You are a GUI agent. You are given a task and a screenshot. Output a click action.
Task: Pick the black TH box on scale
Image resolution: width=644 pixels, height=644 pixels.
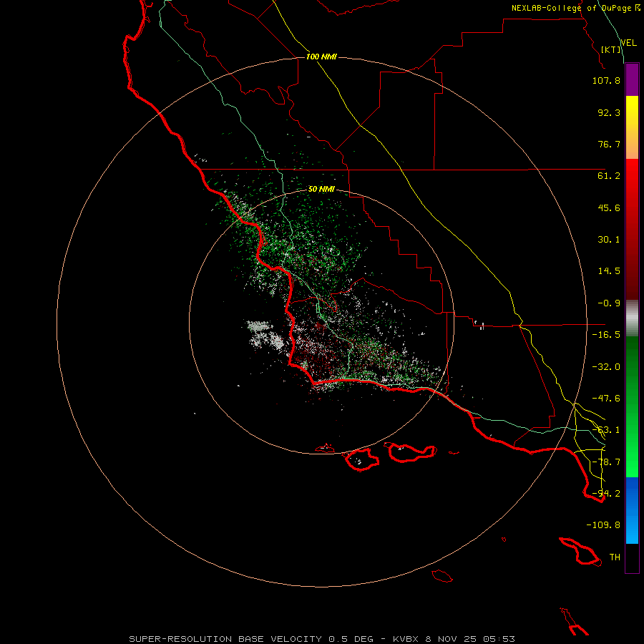coord(632,558)
